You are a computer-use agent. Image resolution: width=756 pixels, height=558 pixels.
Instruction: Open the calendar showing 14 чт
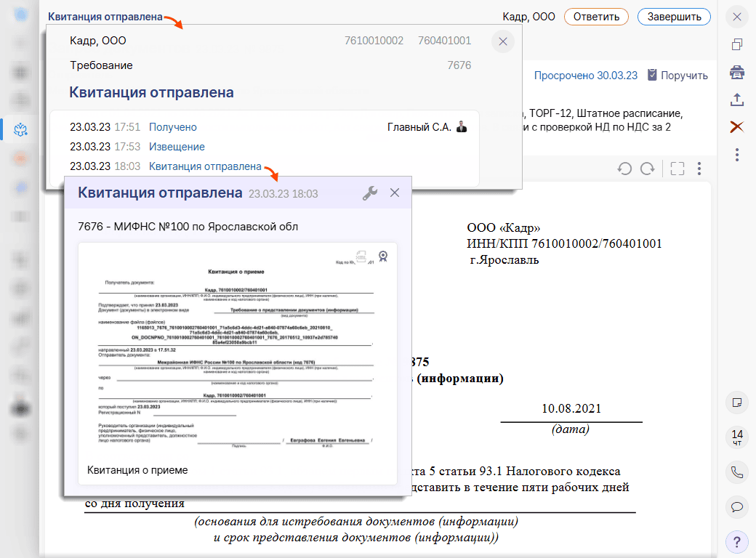(737, 437)
